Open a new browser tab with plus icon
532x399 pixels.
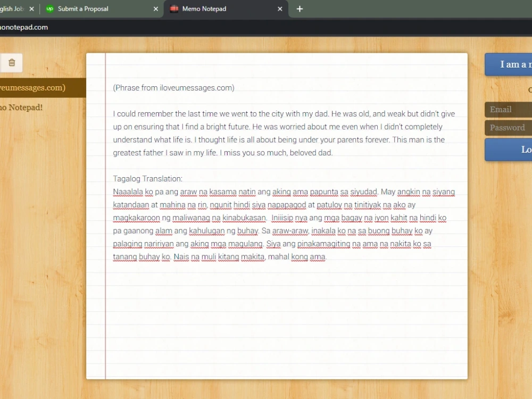coord(300,9)
